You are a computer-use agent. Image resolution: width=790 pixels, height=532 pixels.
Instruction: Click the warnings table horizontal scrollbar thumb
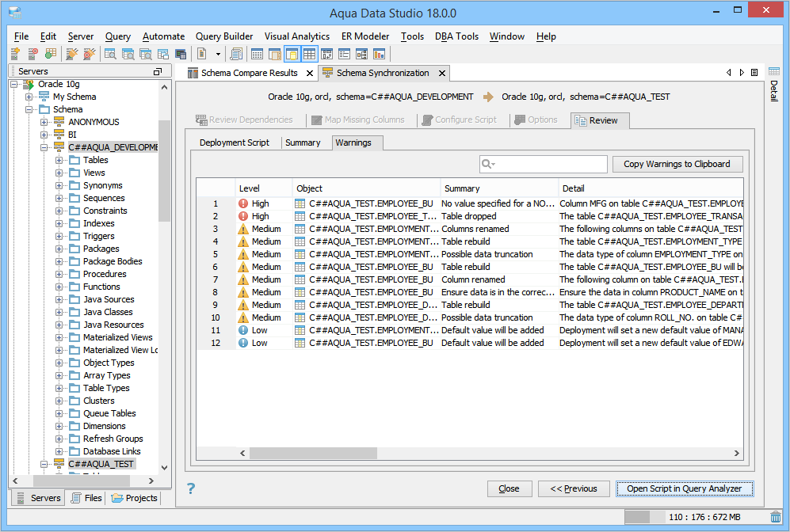point(313,453)
